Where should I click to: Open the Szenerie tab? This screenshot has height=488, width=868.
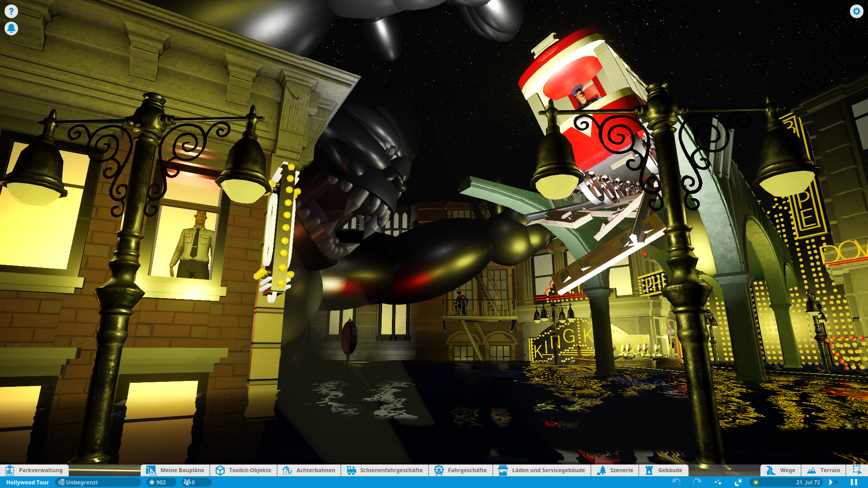[x=615, y=470]
